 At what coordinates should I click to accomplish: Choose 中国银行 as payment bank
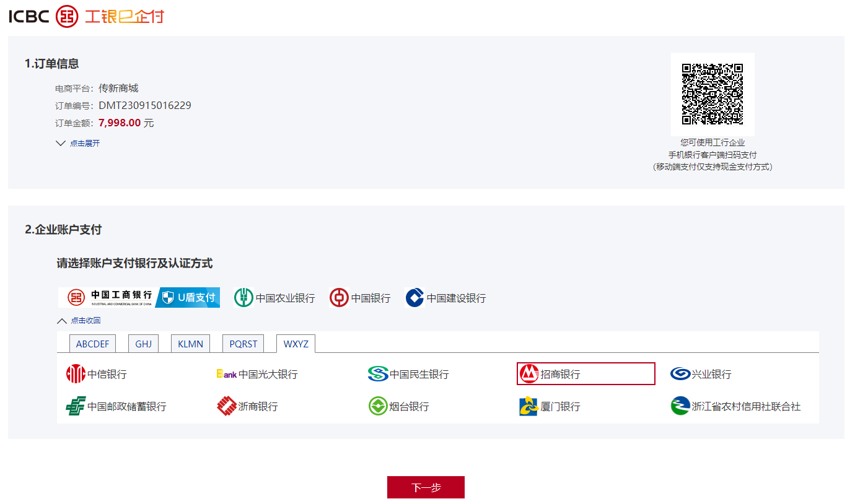360,298
